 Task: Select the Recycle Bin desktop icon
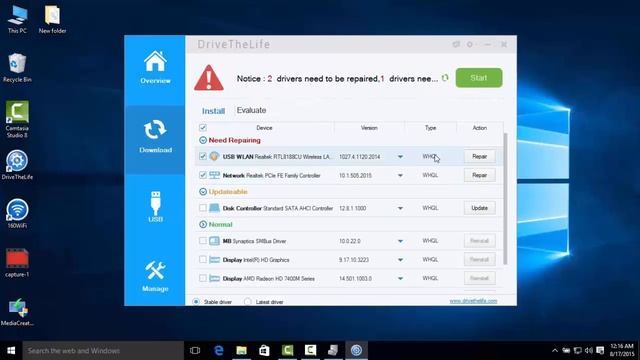click(x=17, y=68)
